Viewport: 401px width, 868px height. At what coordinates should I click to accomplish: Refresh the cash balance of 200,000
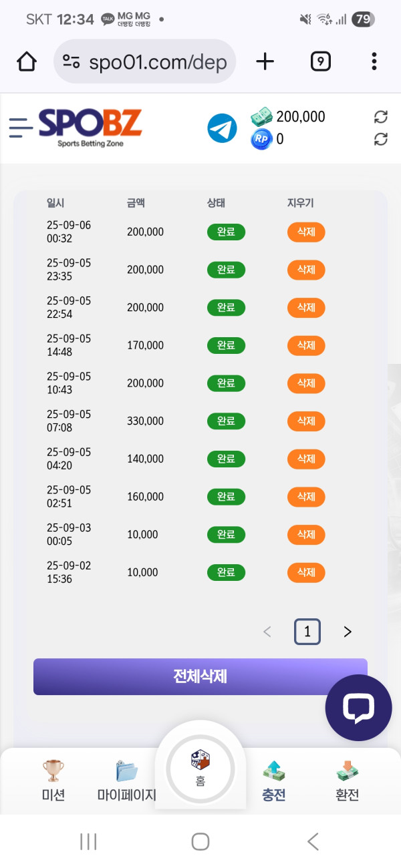(x=380, y=118)
